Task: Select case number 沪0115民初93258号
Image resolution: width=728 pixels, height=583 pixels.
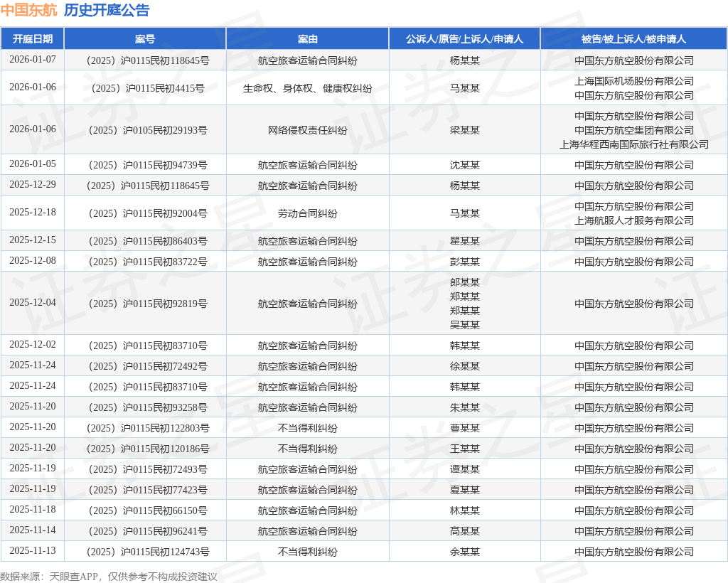Action: pos(148,407)
